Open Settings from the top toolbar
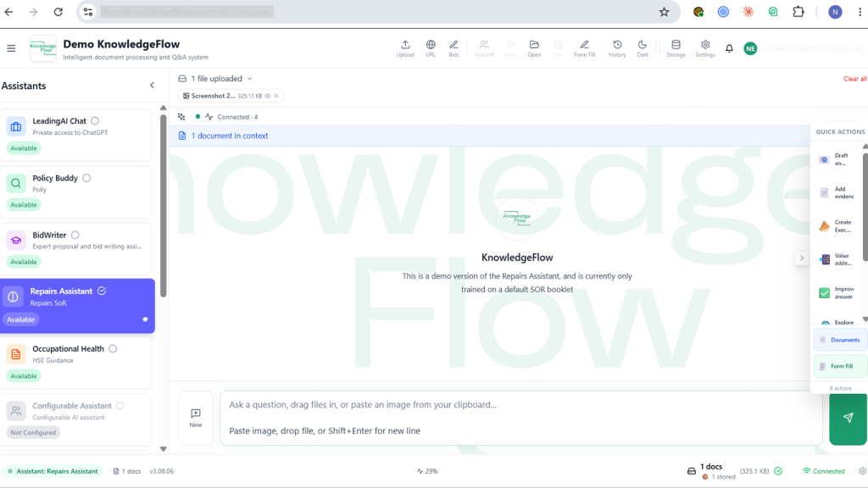The image size is (868, 488). (705, 48)
